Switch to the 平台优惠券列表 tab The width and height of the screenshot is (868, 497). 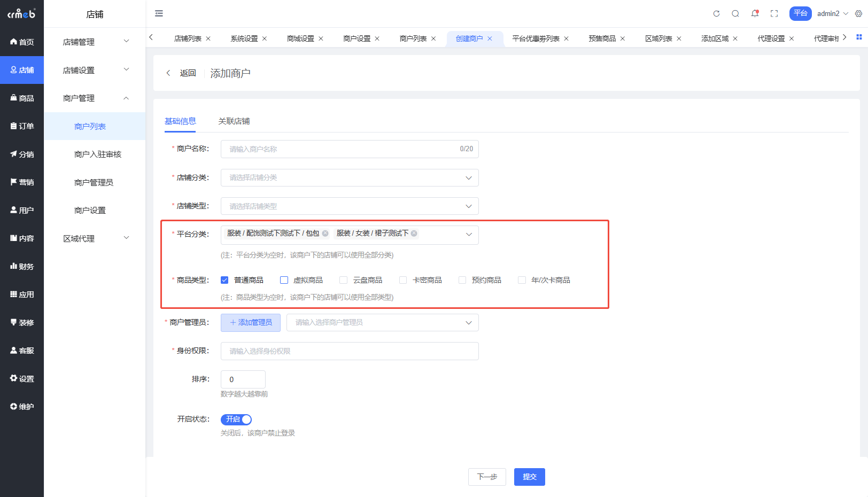(x=536, y=38)
